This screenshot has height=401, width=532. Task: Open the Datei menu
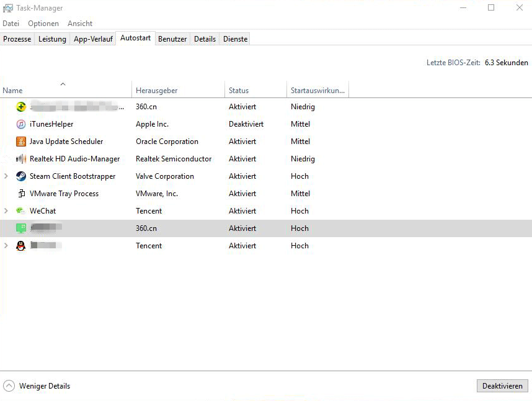tap(11, 24)
